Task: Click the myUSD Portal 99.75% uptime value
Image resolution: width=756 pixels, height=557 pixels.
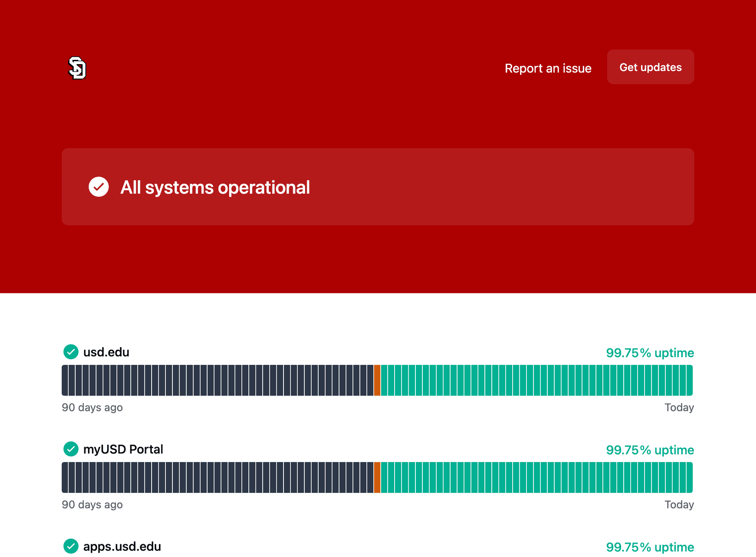Action: click(650, 450)
